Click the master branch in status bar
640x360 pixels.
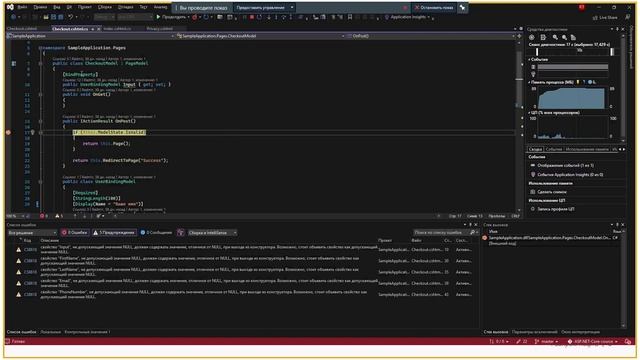pos(547,341)
